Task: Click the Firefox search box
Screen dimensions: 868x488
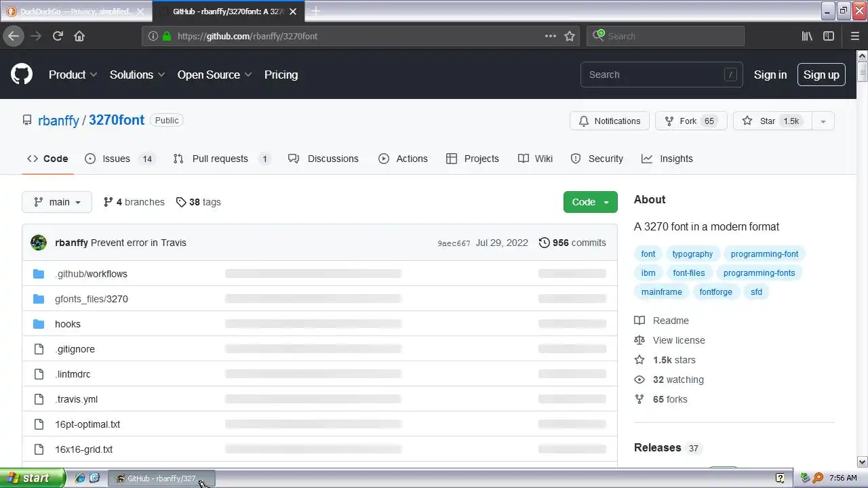Action: 665,36
